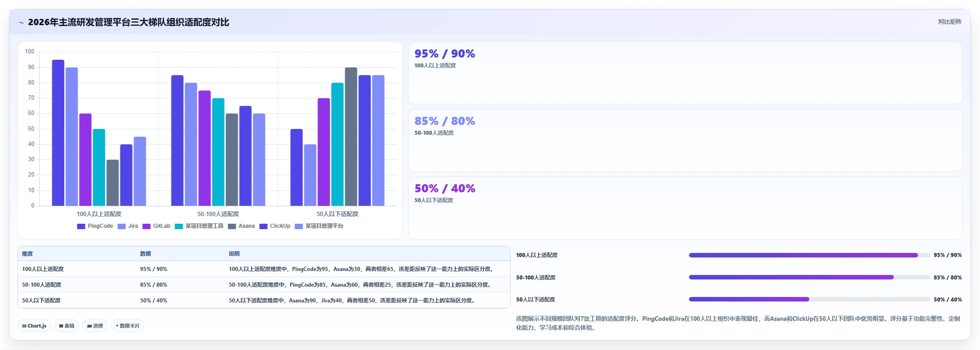Click the icon before the 2026年 title

click(x=21, y=22)
